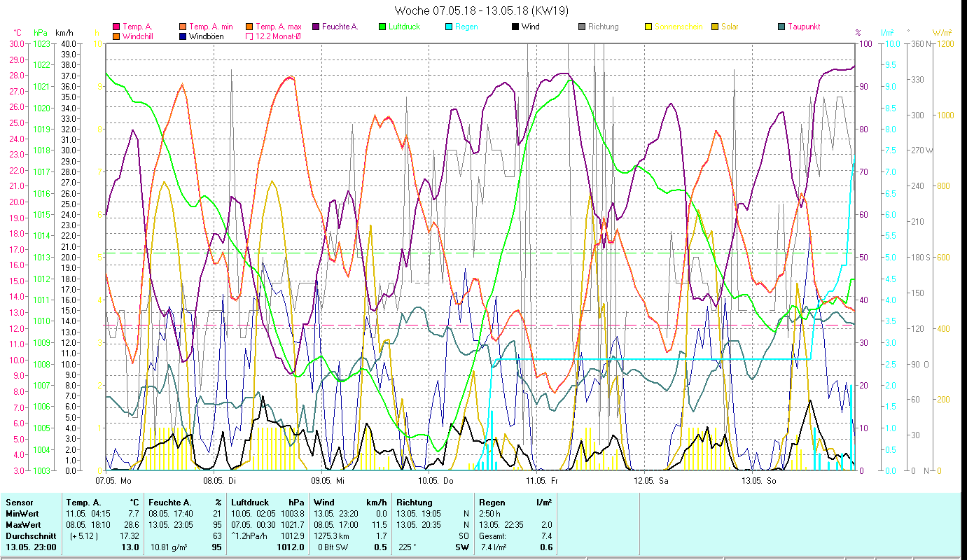Click the 12.2 Monat-Ø legend swatch
The width and height of the screenshot is (967, 560).
click(249, 36)
